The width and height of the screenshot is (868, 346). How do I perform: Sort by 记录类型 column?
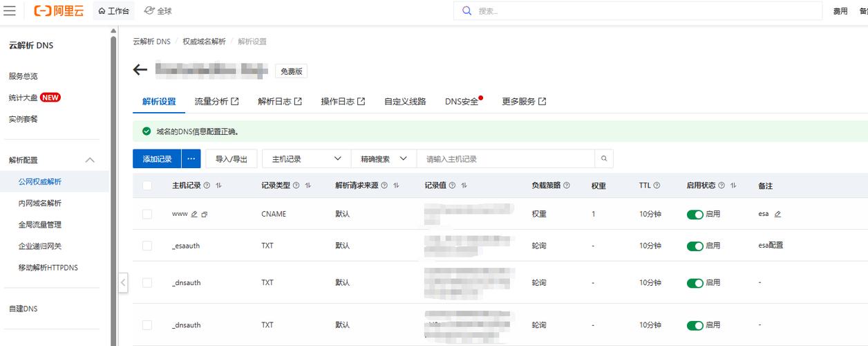click(308, 185)
